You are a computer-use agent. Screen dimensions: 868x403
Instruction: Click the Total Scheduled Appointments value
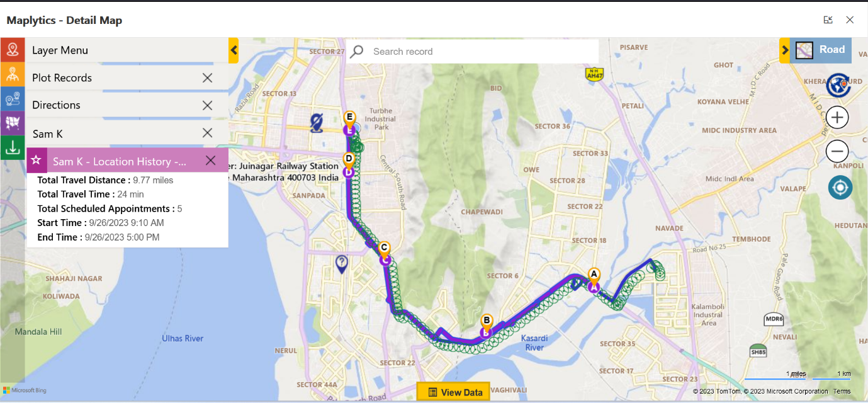coord(179,208)
